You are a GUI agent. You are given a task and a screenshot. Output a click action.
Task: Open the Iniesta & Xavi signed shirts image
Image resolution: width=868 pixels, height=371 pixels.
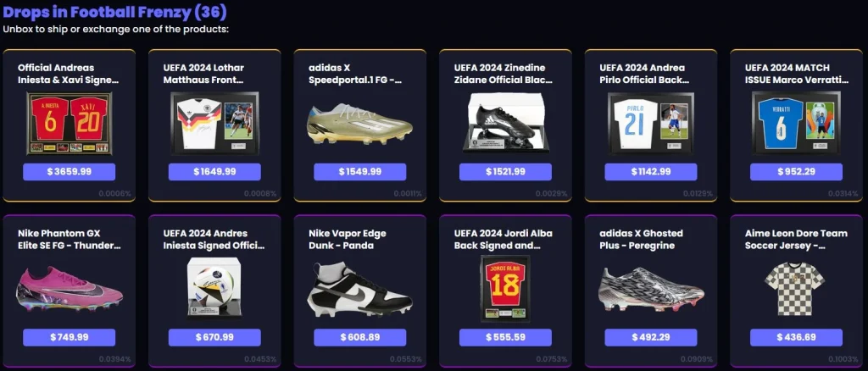tap(70, 124)
